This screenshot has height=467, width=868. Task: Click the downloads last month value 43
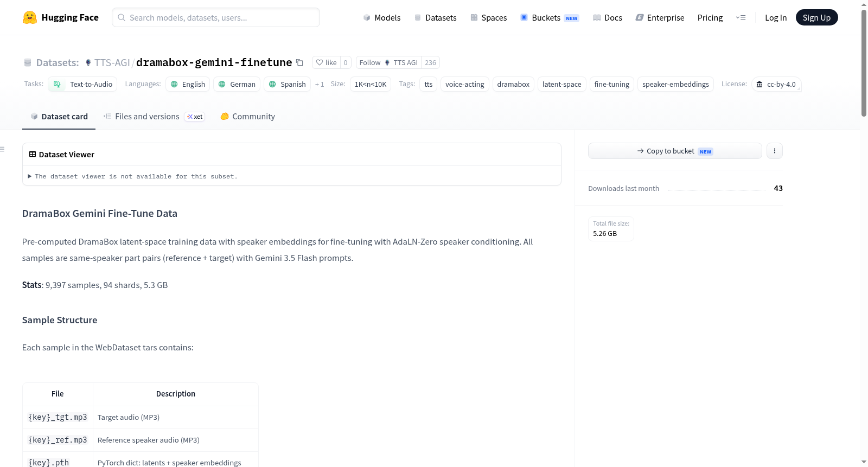[x=778, y=188]
